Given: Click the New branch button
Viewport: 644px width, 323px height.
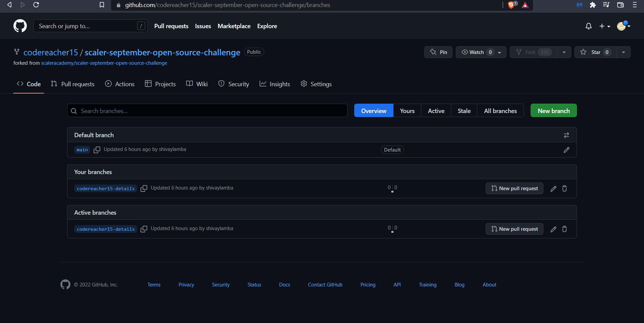Looking at the screenshot, I should tap(554, 111).
